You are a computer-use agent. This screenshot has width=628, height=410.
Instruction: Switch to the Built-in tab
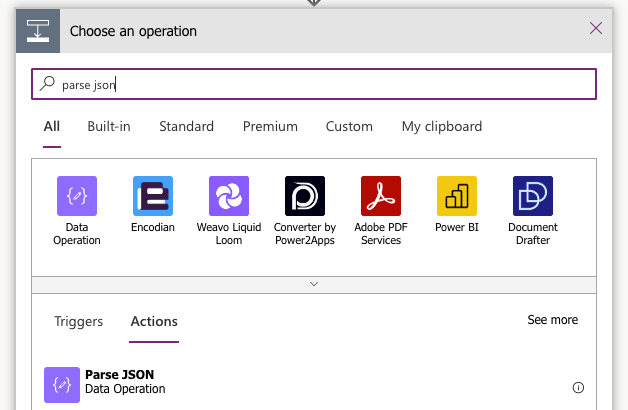coord(109,127)
